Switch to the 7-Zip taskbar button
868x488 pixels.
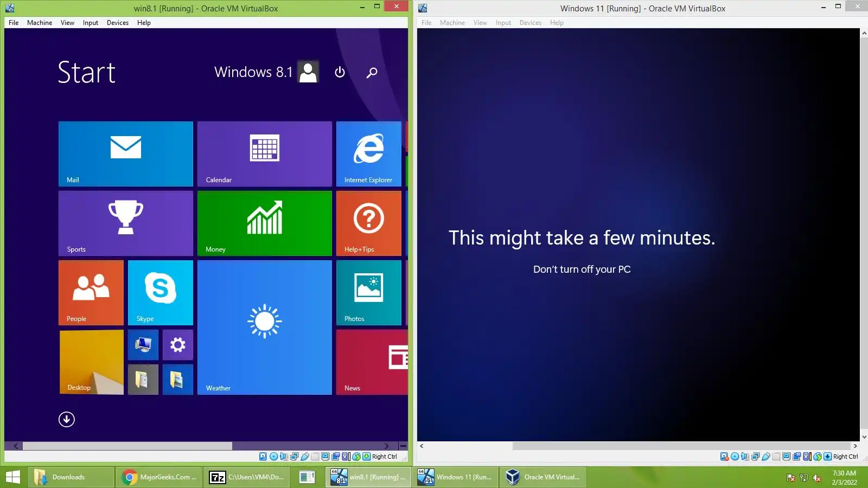pos(247,477)
